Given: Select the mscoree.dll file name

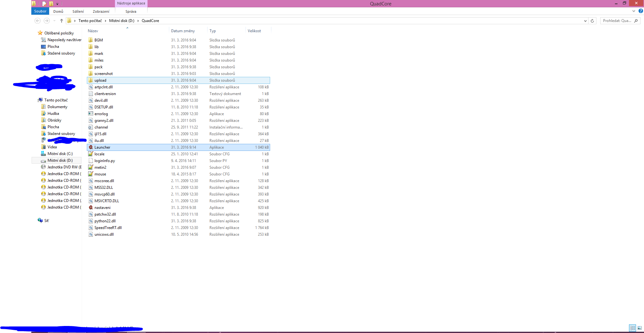Looking at the screenshot, I should click(104, 181).
